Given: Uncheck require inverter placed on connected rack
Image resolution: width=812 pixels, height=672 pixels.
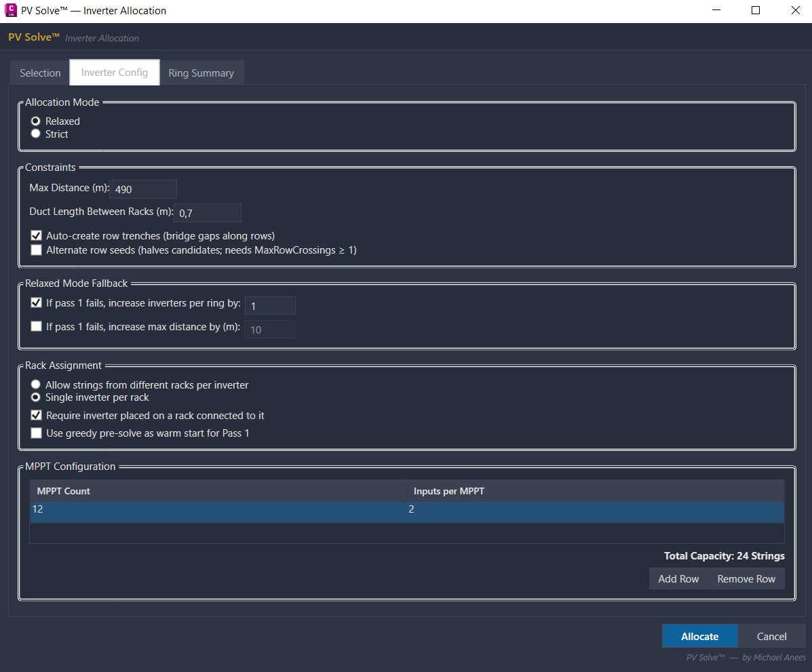Looking at the screenshot, I should pyautogui.click(x=36, y=415).
